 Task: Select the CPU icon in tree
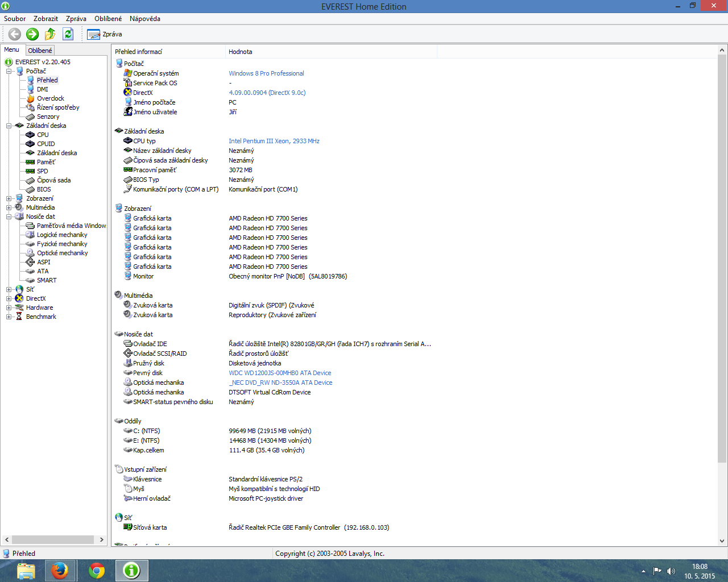pos(30,135)
